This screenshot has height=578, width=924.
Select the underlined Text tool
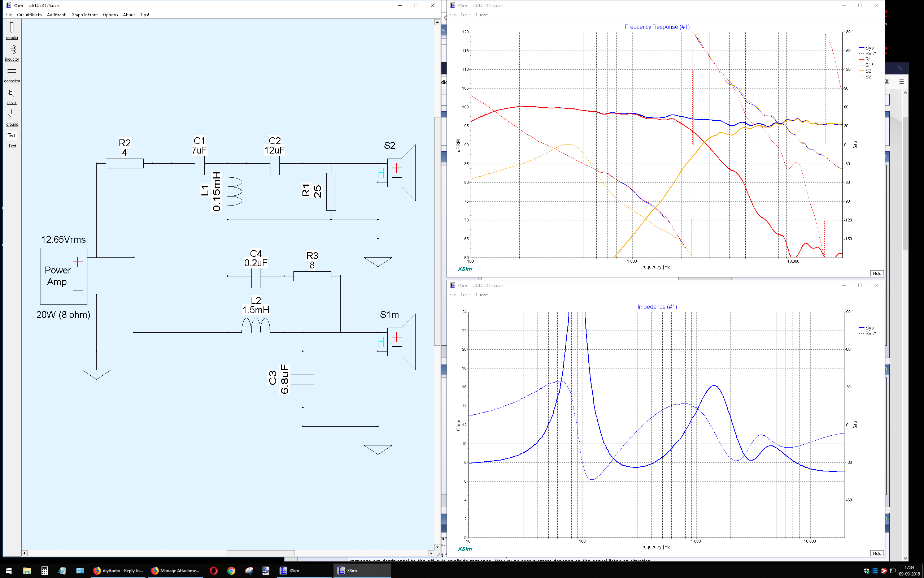coord(12,146)
